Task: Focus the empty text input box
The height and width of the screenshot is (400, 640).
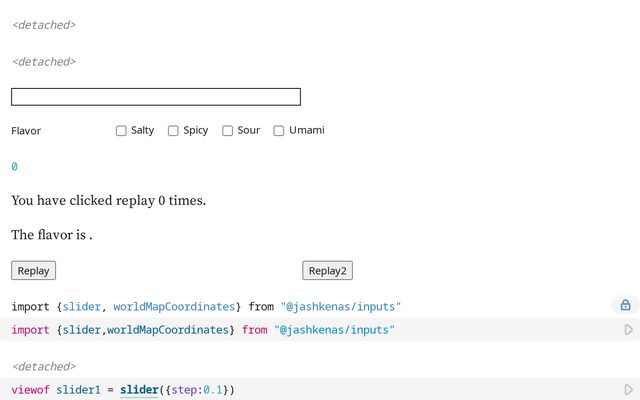Action: pos(155,97)
